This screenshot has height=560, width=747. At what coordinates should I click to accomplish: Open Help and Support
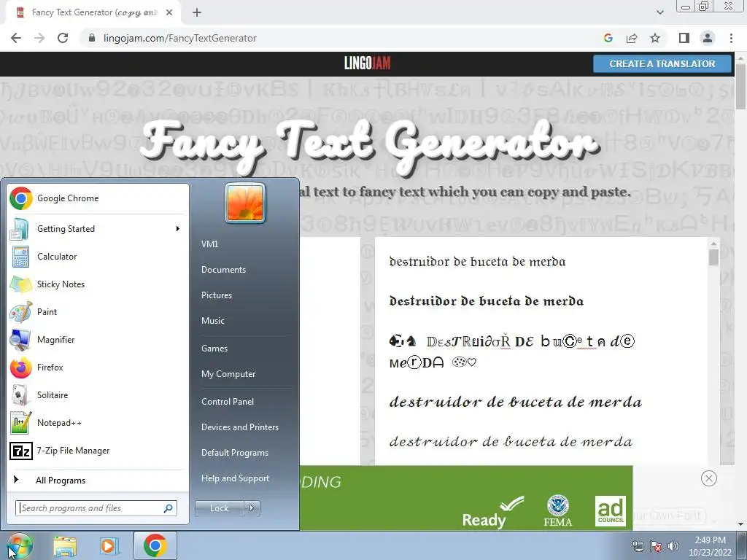pos(235,478)
